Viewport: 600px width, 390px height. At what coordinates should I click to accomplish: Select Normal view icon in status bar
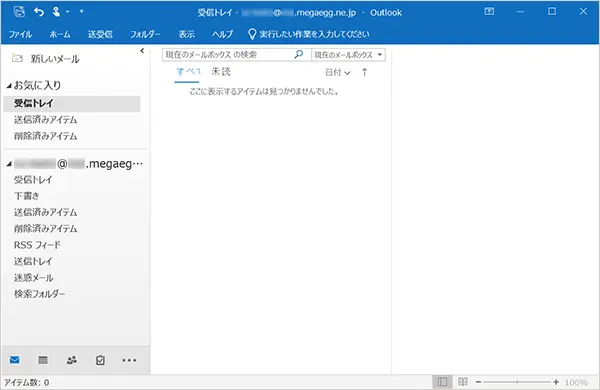pyautogui.click(x=442, y=382)
